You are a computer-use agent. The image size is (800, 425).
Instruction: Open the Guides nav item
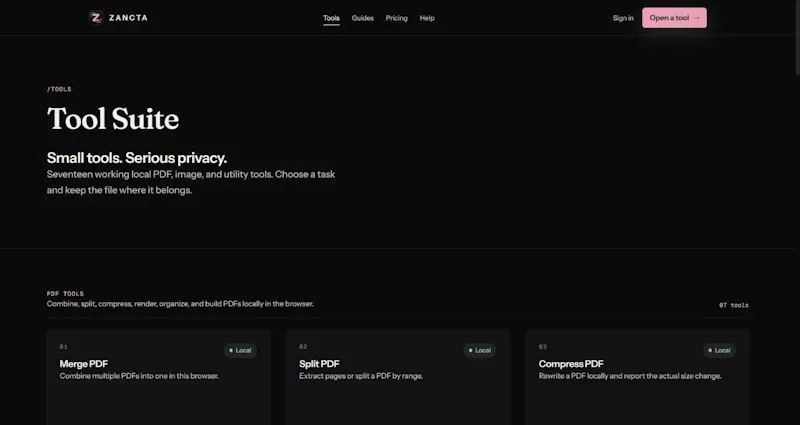pos(362,18)
